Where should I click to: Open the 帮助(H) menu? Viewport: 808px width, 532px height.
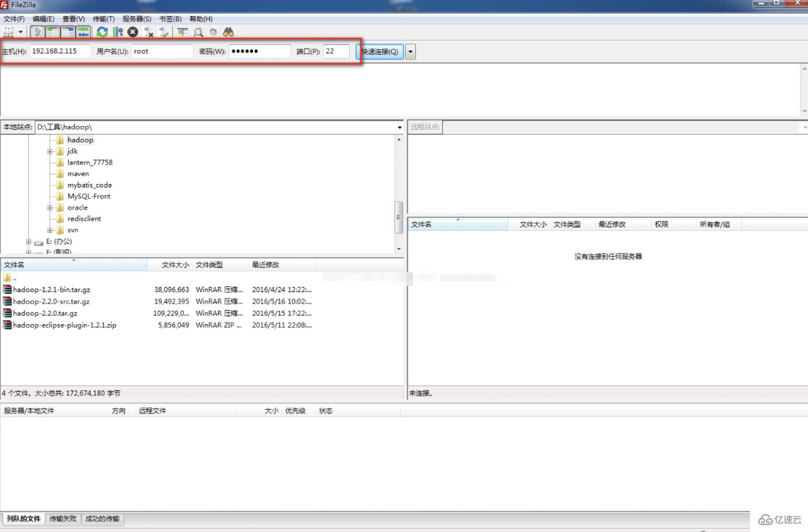click(x=201, y=19)
